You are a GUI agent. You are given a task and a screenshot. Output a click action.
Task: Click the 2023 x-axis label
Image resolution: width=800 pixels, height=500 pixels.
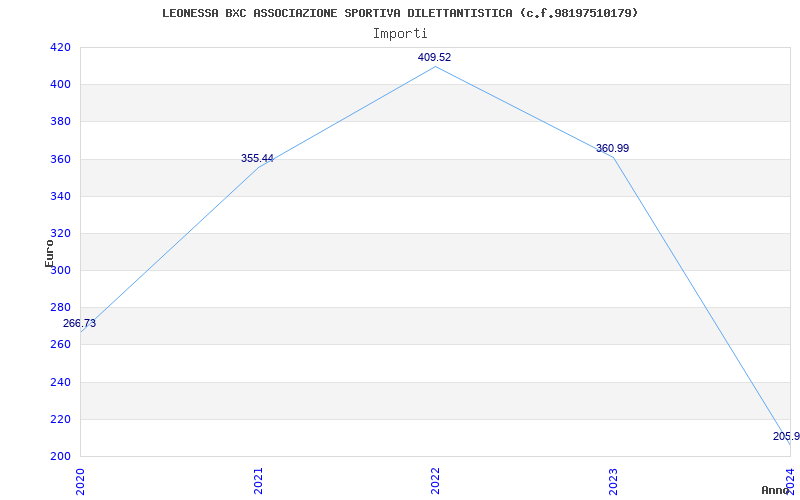pyautogui.click(x=613, y=480)
